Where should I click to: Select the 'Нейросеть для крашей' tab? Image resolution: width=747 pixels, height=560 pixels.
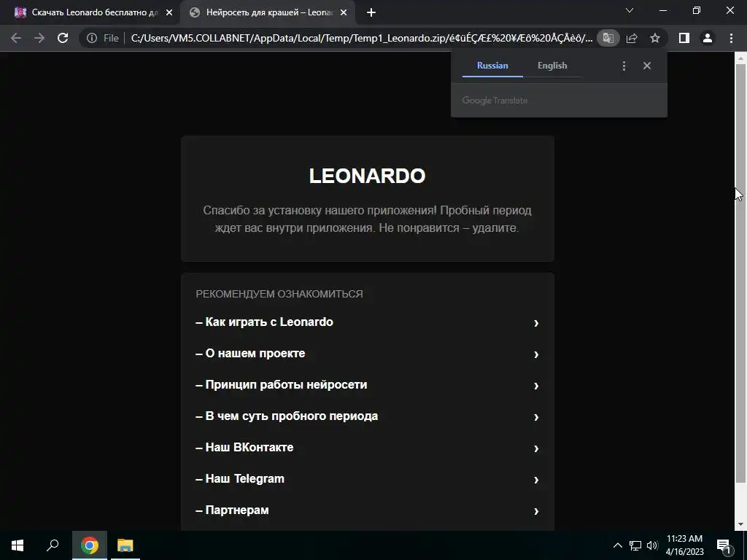pos(268,13)
